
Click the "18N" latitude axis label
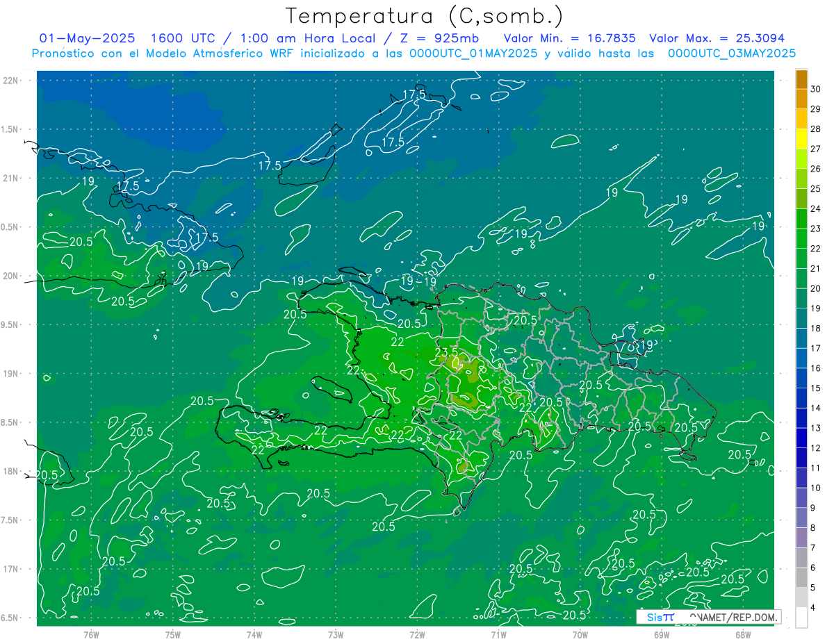tap(11, 471)
